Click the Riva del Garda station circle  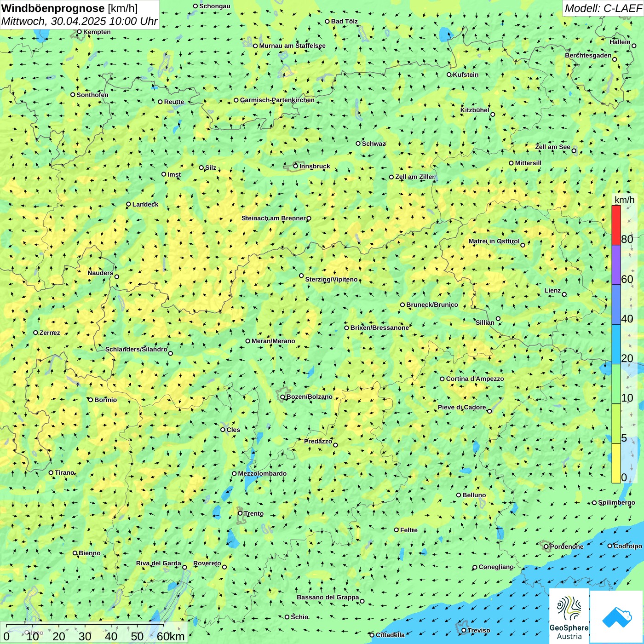[x=184, y=567]
